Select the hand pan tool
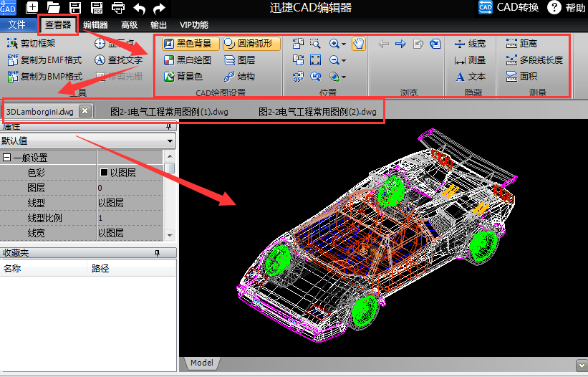 point(359,44)
